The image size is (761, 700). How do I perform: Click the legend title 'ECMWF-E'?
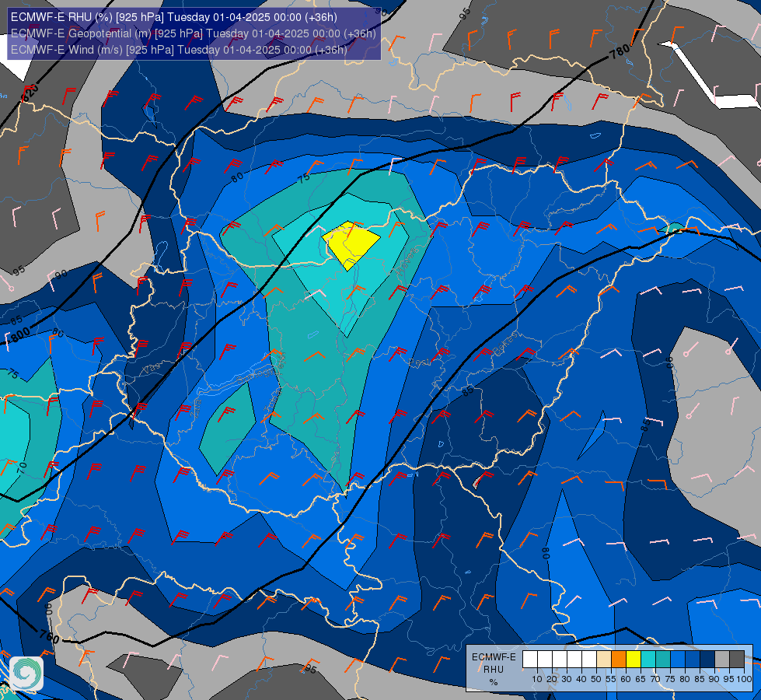tap(494, 656)
